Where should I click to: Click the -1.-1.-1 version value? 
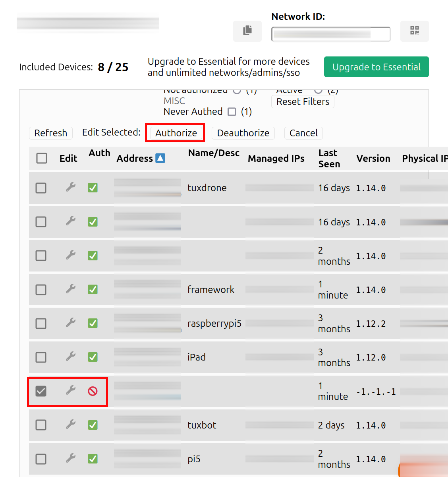(376, 392)
